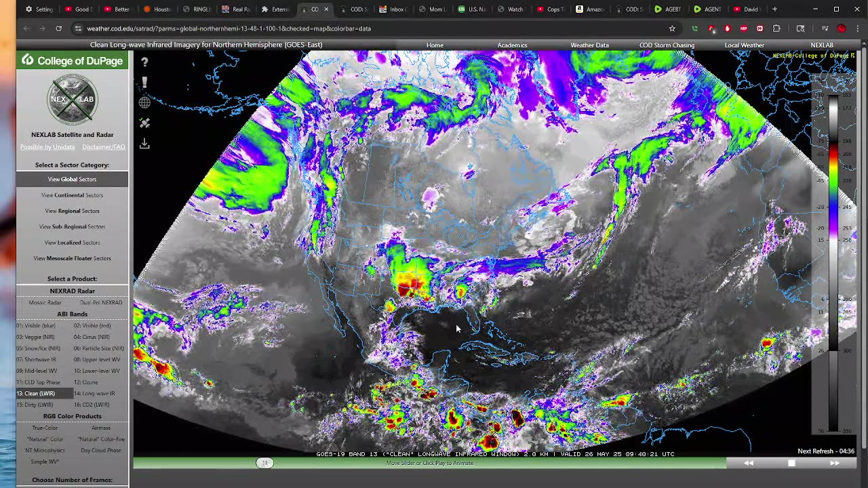Screen dimensions: 868x488
Task: Reload the page with the refresh icon
Action: click(59, 28)
